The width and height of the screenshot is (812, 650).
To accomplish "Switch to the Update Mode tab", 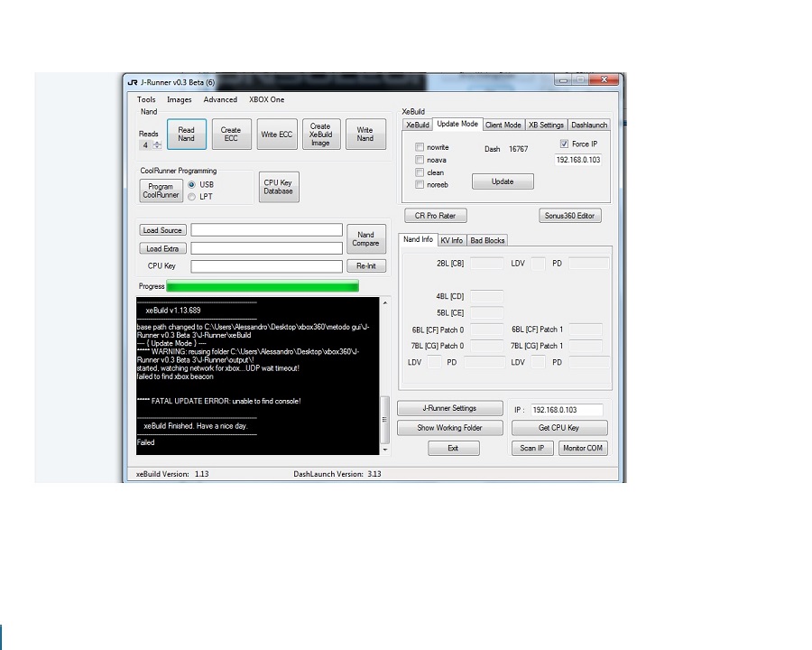I will pyautogui.click(x=457, y=124).
